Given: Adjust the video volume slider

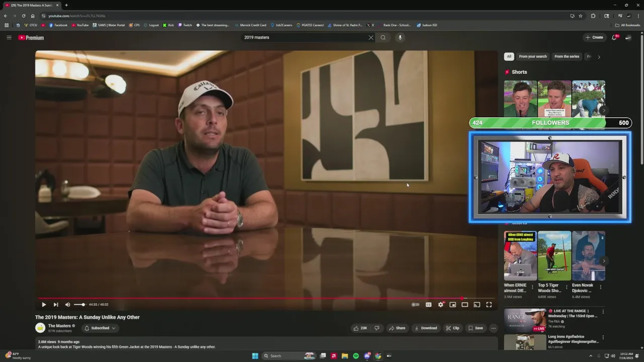Looking at the screenshot, I should (79, 304).
